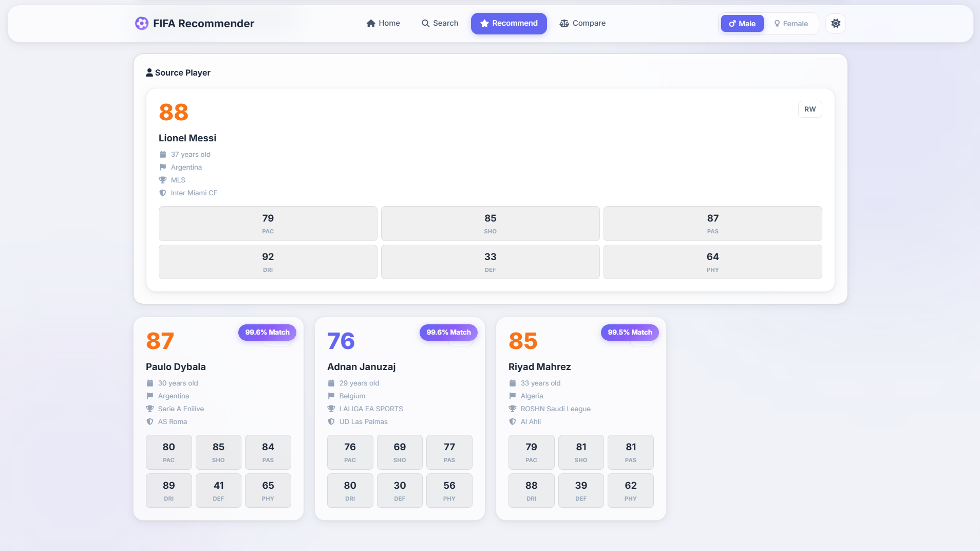Screen dimensions: 980x551
Task: Click the shield icon beside Inter Miami CF
Action: click(x=163, y=193)
